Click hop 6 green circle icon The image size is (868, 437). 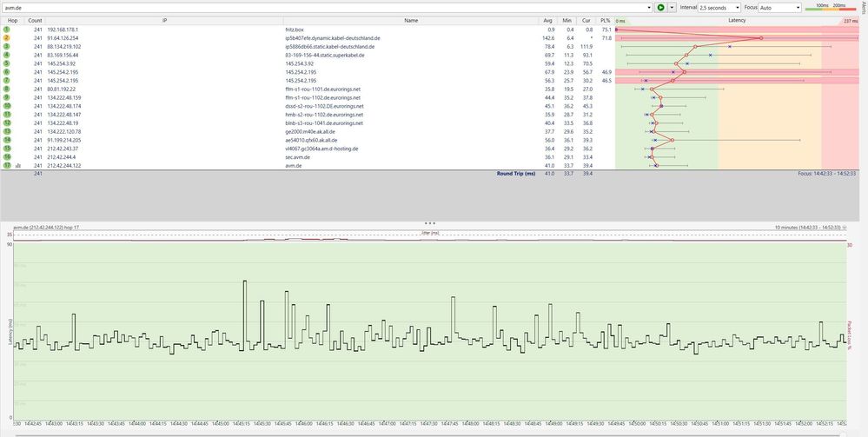click(7, 72)
